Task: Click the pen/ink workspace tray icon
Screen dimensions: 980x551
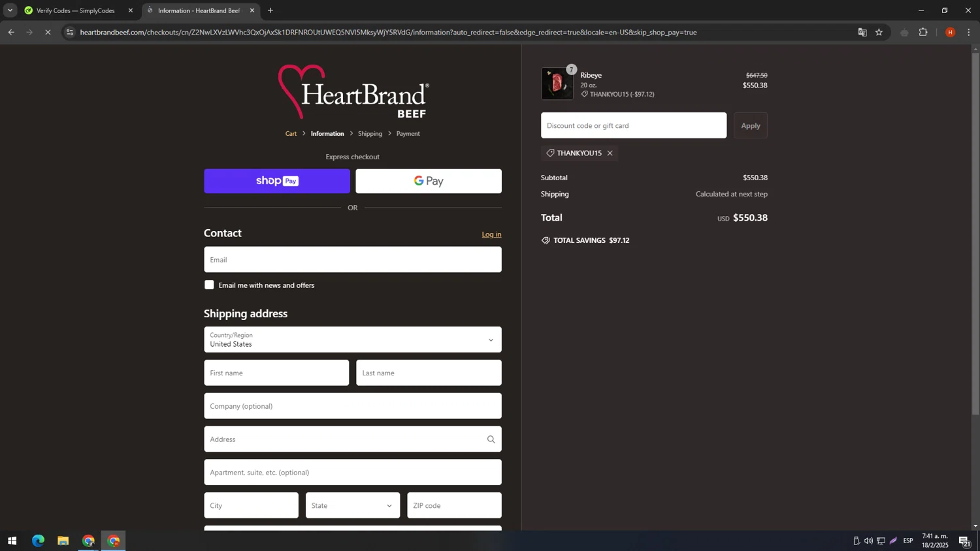Action: click(x=893, y=541)
